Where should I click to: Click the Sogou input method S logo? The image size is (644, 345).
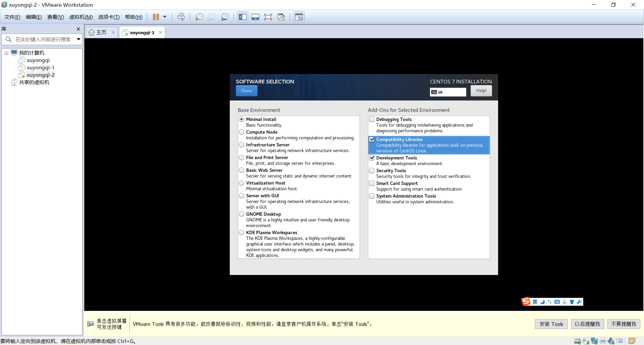coord(526,301)
